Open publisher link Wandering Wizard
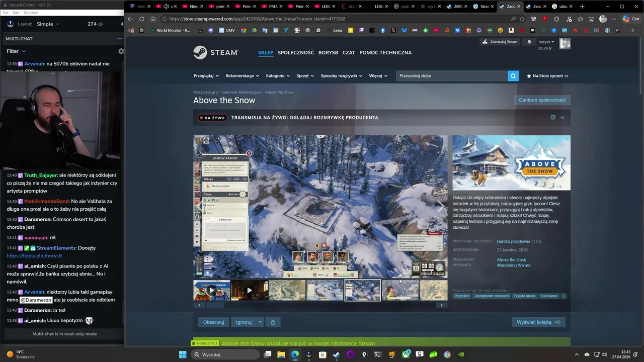 click(x=514, y=265)
